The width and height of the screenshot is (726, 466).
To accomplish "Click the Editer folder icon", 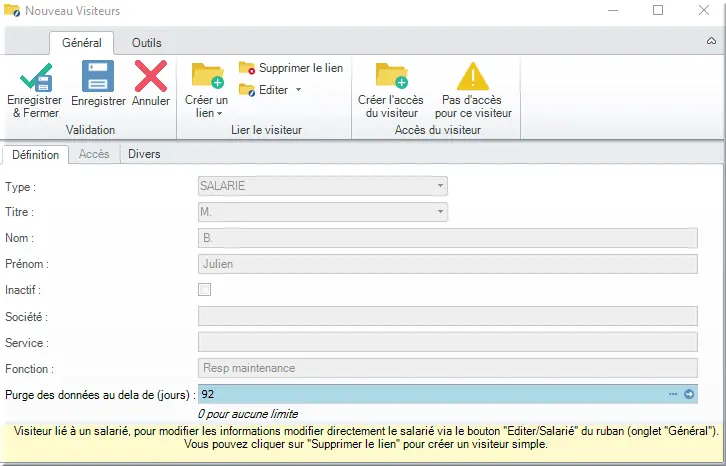I will (x=247, y=90).
